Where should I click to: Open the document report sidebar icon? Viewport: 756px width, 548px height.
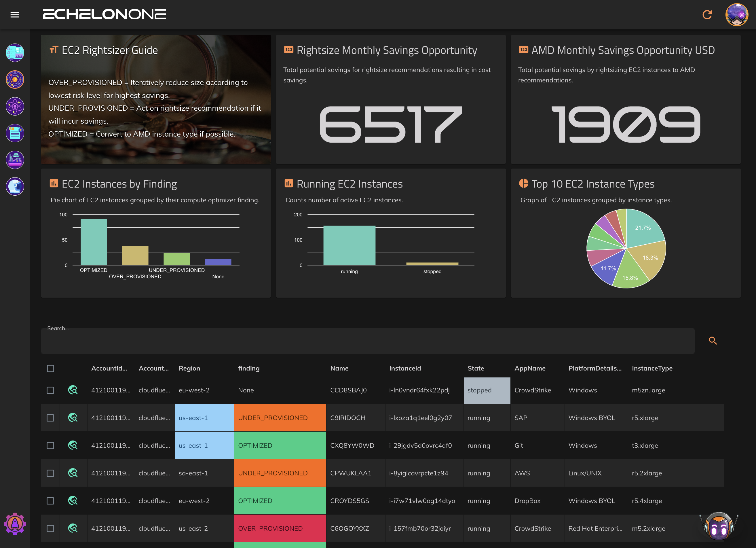coord(15,133)
